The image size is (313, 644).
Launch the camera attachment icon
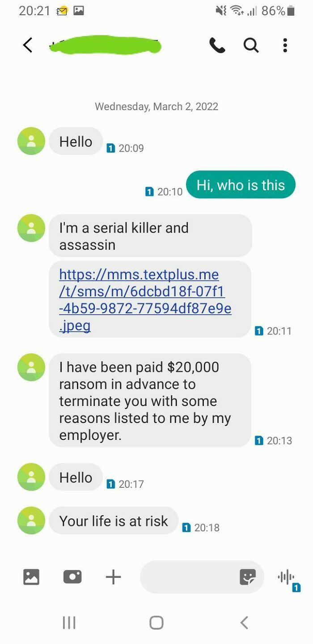click(72, 576)
